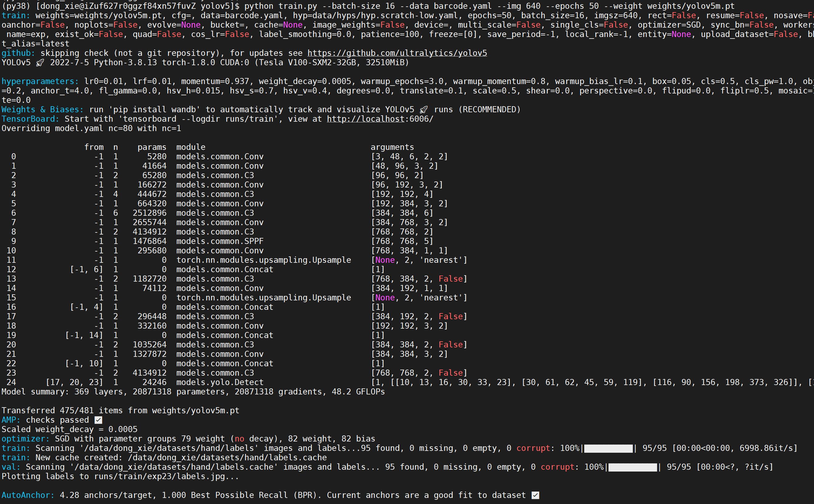Click 'New cache created' labels.cache path
814x504 pixels.
227,458
